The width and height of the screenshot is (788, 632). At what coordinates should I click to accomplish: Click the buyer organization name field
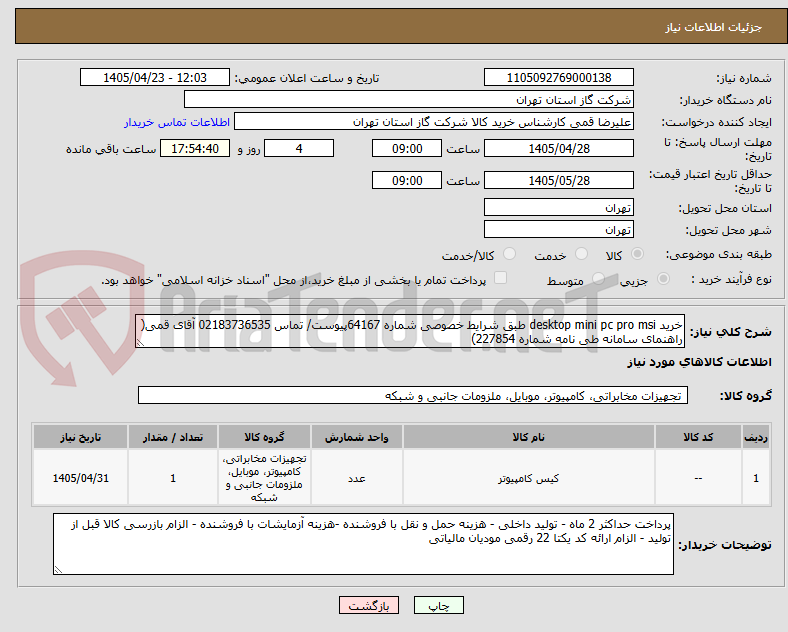[409, 99]
